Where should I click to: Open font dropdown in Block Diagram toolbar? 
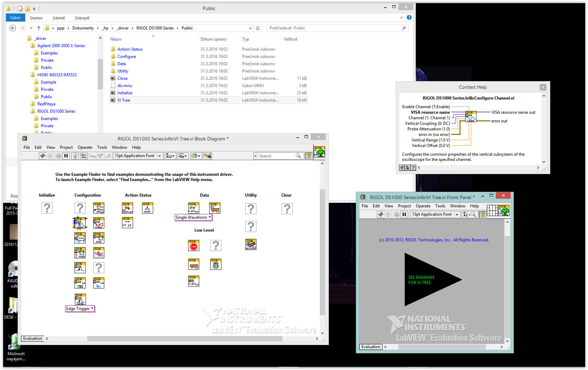tap(138, 156)
